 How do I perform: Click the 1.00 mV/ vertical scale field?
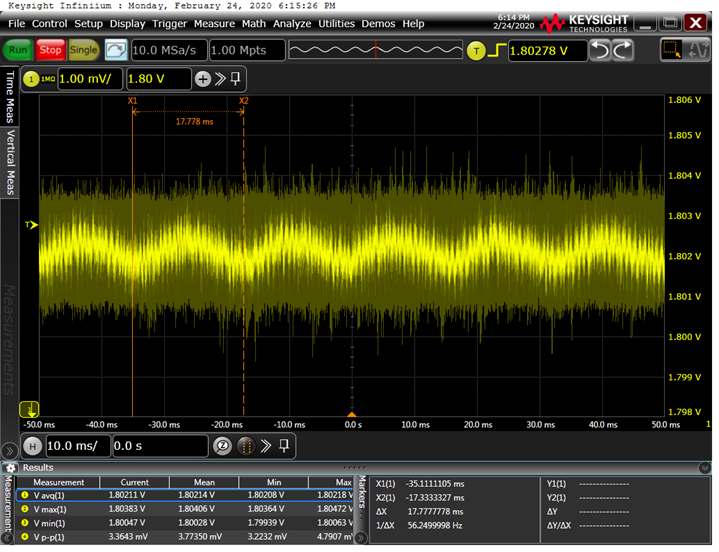pyautogui.click(x=90, y=79)
